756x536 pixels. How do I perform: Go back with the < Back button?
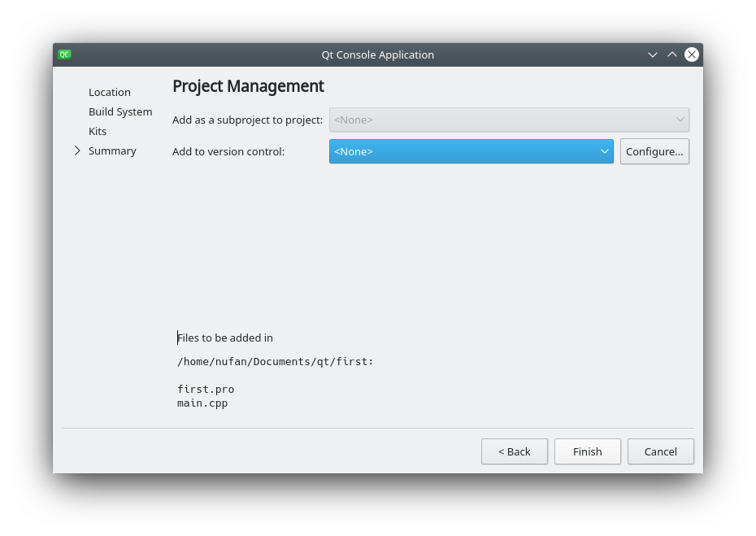(514, 451)
